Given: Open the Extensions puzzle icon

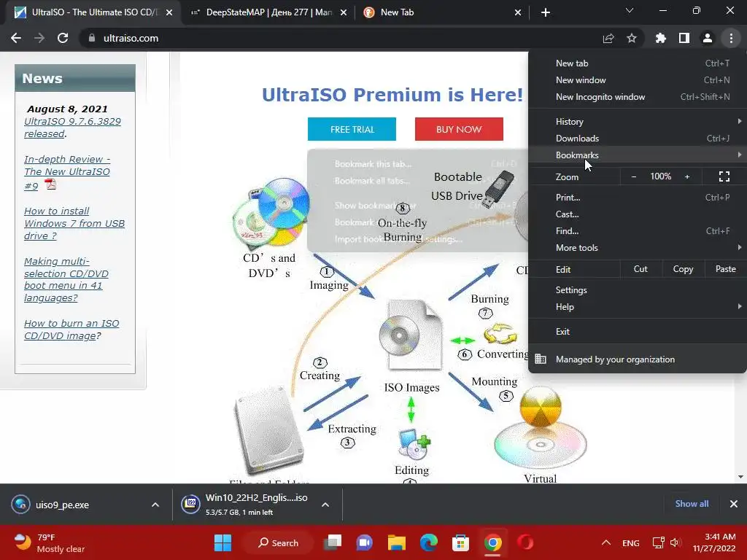Looking at the screenshot, I should click(x=660, y=38).
